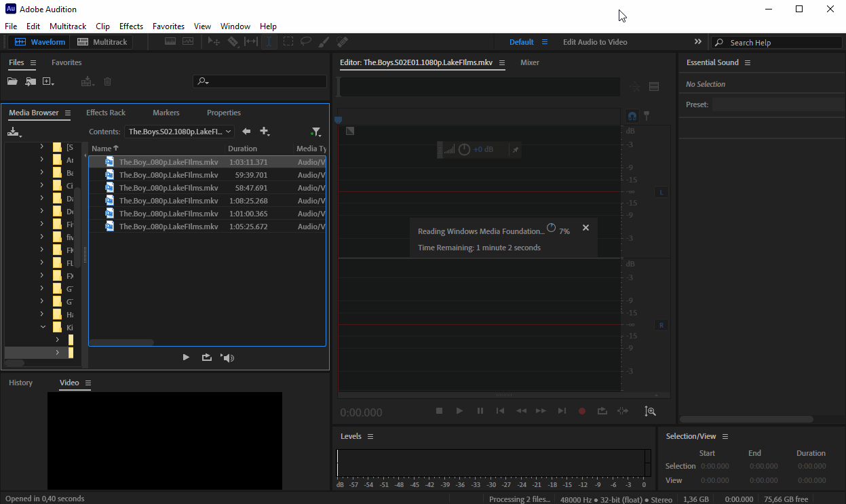Click the HUD volume knob at +0 dB
Image resolution: width=846 pixels, height=504 pixels.
click(464, 149)
